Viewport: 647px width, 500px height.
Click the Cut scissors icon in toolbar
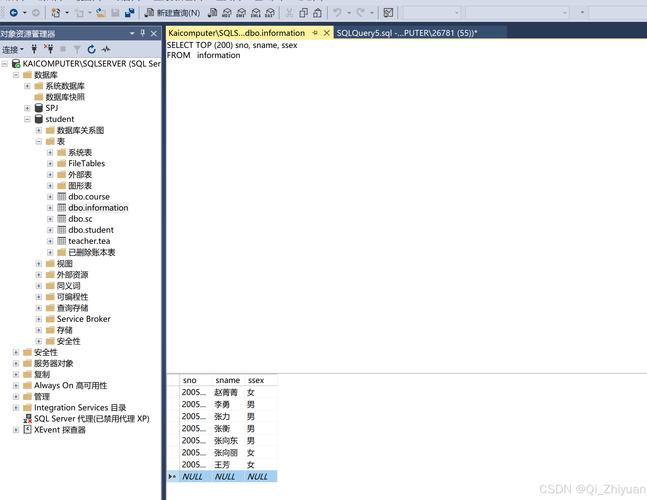pos(288,13)
